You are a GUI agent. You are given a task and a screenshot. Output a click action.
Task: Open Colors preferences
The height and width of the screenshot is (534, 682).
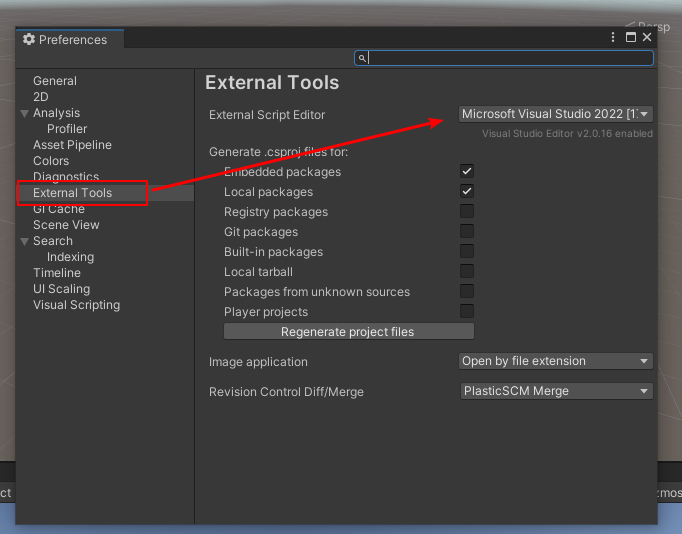pyautogui.click(x=51, y=161)
